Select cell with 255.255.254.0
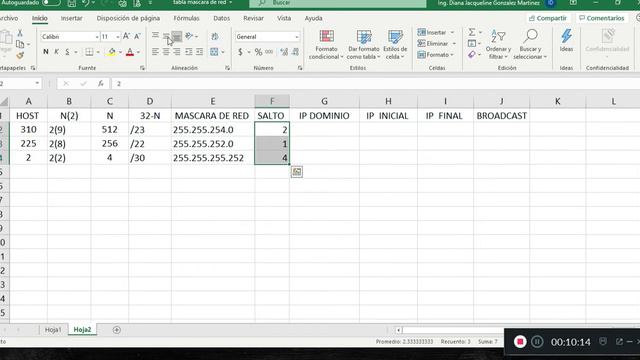 pos(213,130)
